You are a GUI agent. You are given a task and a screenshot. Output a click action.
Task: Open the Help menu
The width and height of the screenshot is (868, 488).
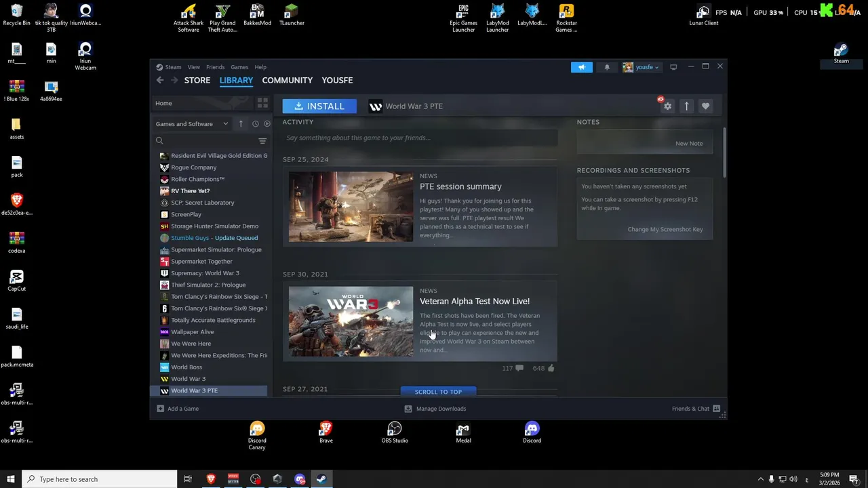point(260,67)
